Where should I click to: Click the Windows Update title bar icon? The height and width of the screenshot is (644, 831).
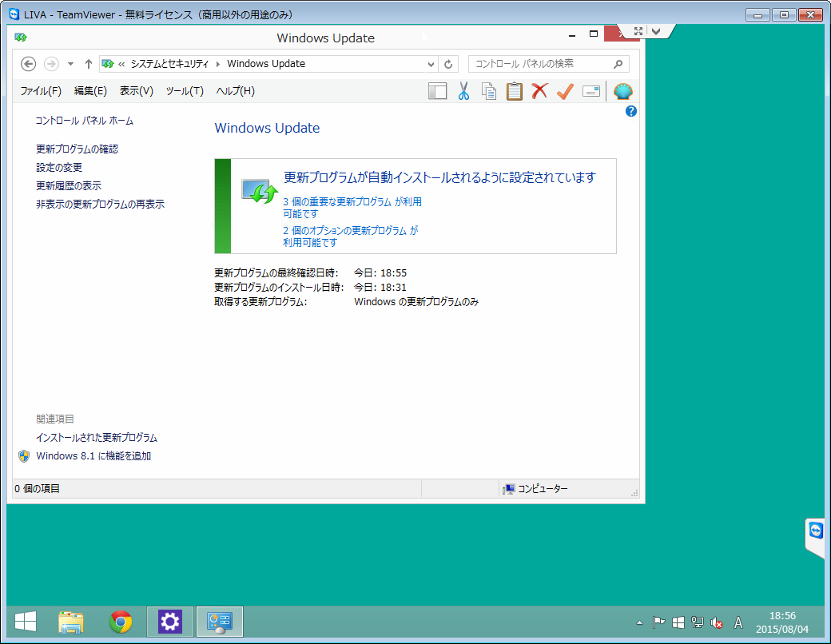21,37
